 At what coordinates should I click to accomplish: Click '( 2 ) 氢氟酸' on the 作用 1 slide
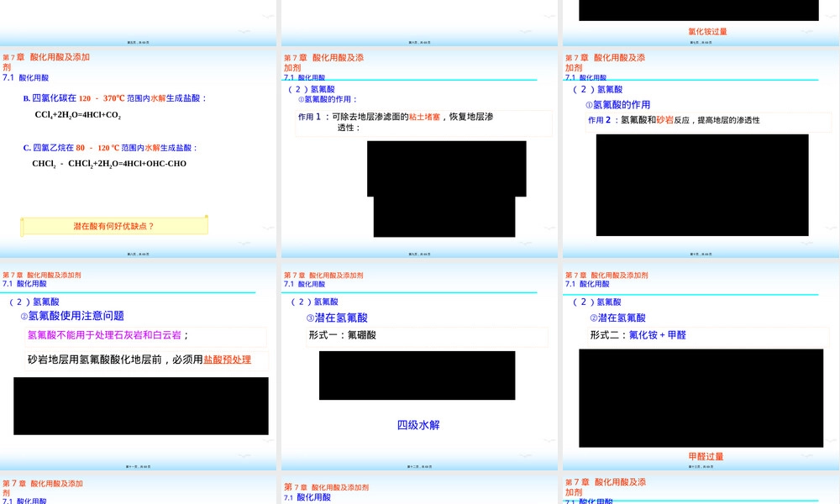[x=312, y=89]
